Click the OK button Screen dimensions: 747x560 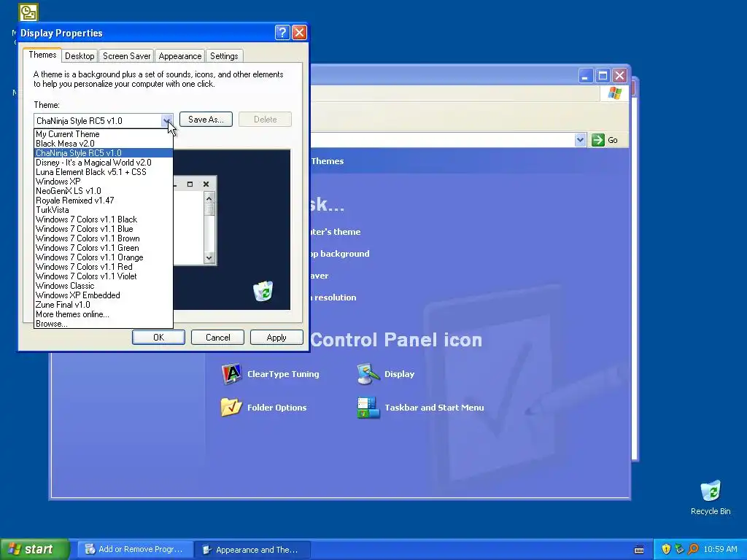158,337
